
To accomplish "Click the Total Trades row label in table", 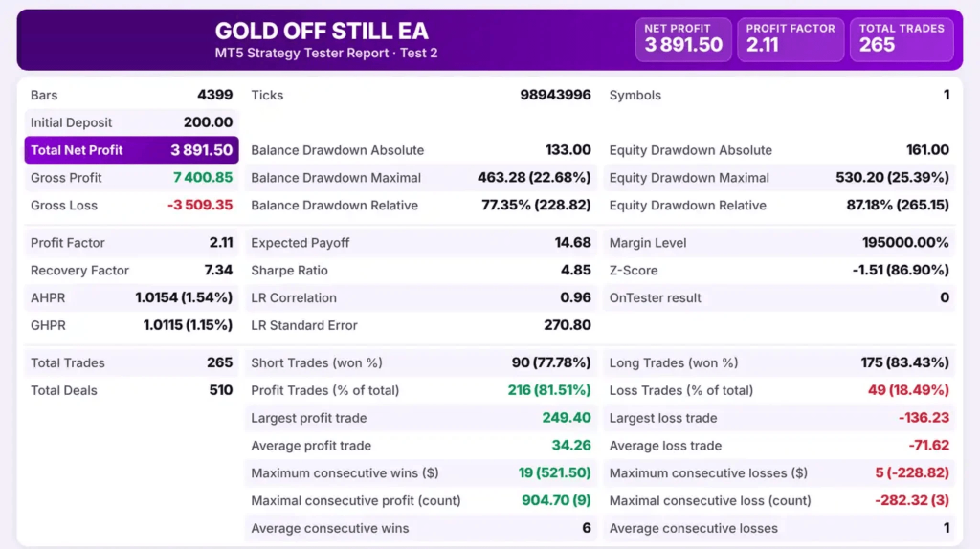I will 68,362.
